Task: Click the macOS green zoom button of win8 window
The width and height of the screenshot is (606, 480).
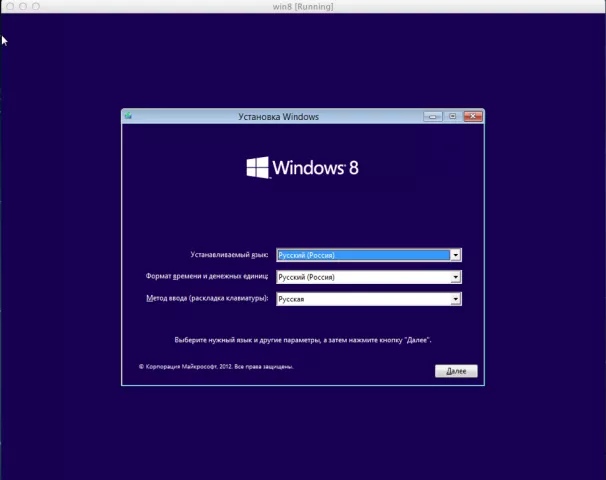Action: click(36, 6)
